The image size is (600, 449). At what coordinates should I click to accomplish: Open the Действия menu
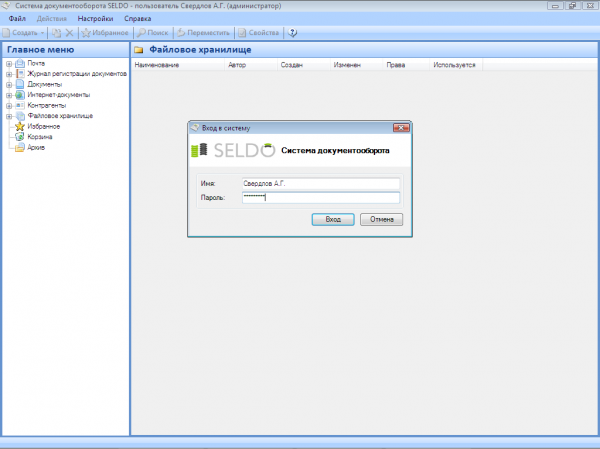point(52,19)
